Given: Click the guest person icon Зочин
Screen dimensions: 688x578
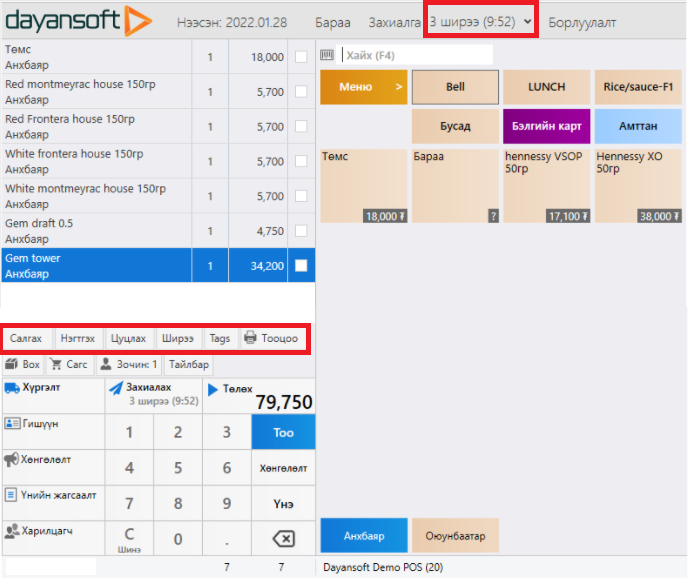Looking at the screenshot, I should (106, 364).
